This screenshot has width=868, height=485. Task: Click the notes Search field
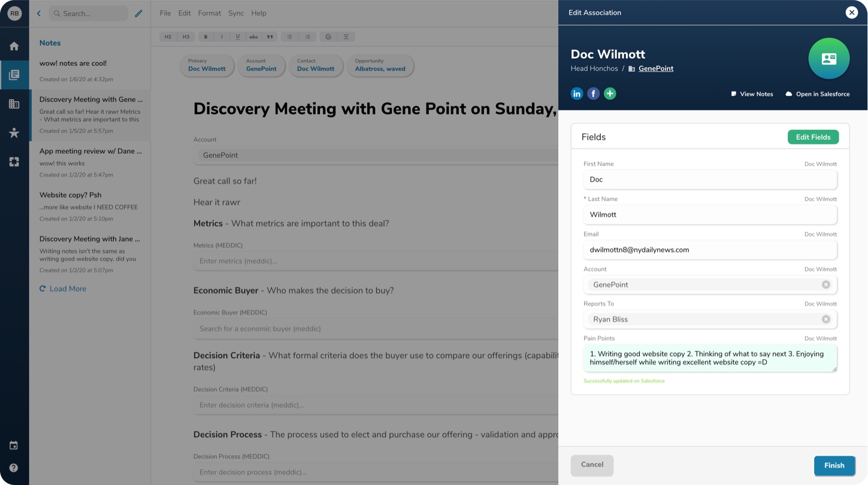click(89, 13)
